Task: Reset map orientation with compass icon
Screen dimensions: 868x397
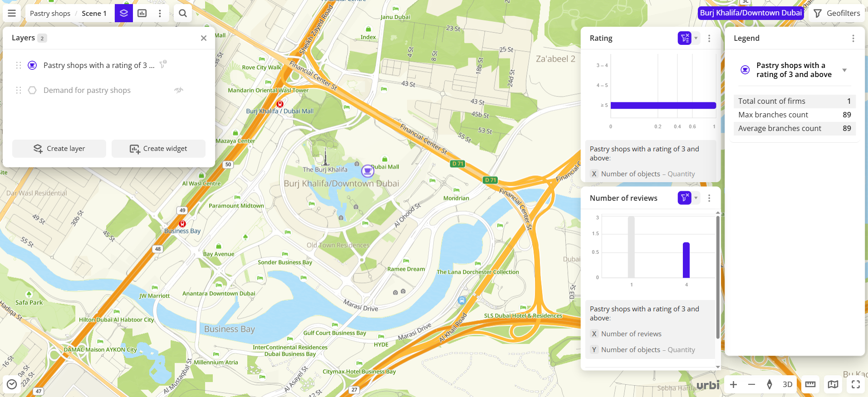Action: point(770,384)
